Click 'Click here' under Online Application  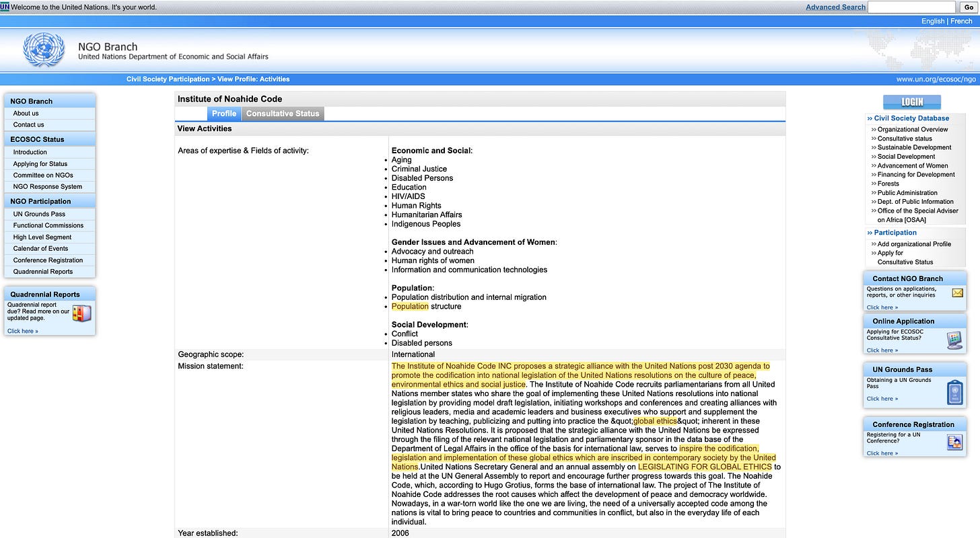point(882,350)
